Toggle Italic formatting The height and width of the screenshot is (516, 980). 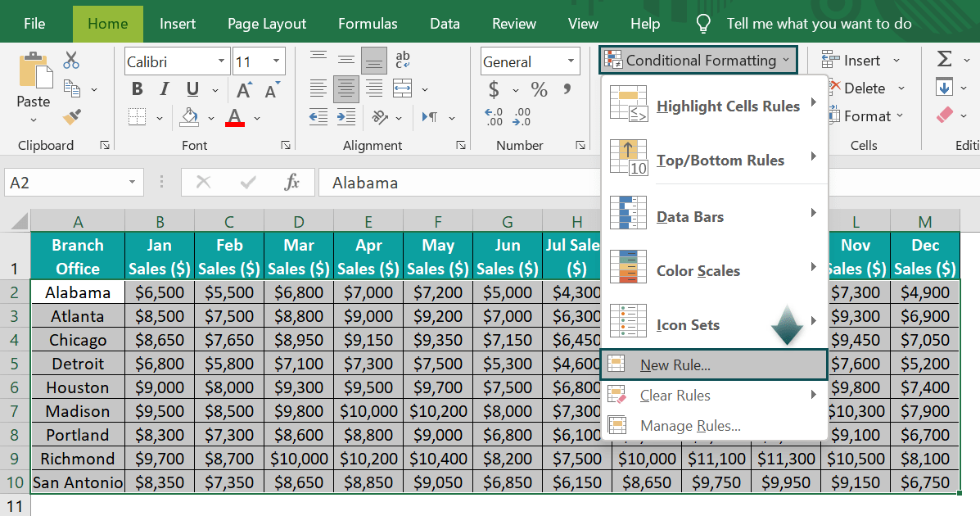[x=165, y=89]
